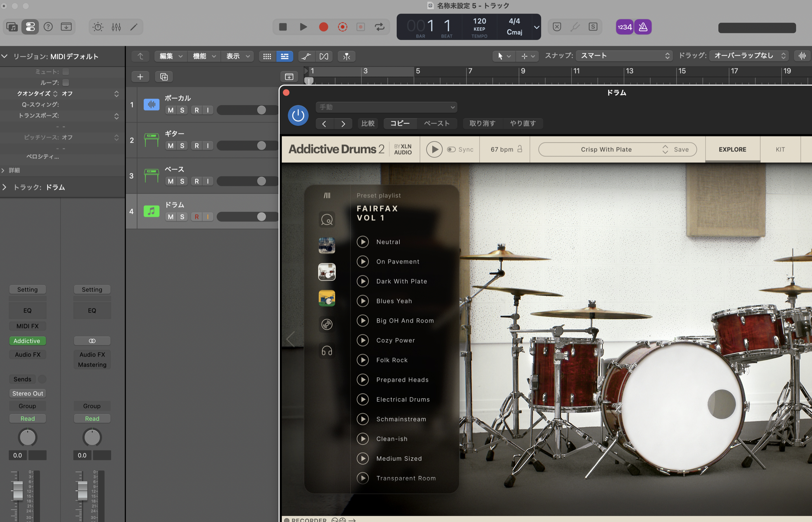This screenshot has width=812, height=522.
Task: Open the Editors pencil icon
Action: [x=134, y=27]
